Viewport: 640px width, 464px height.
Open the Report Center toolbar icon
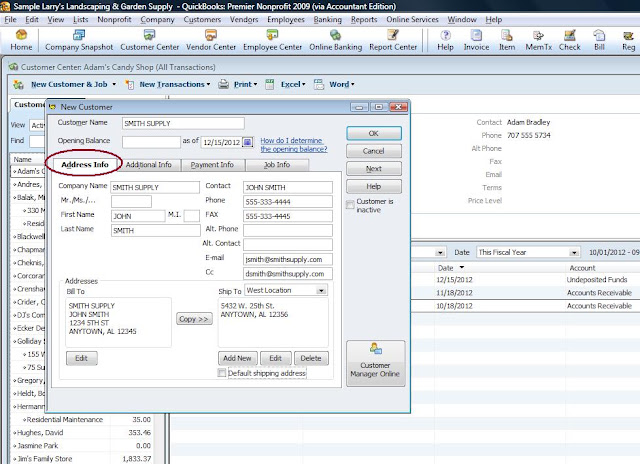tap(393, 40)
